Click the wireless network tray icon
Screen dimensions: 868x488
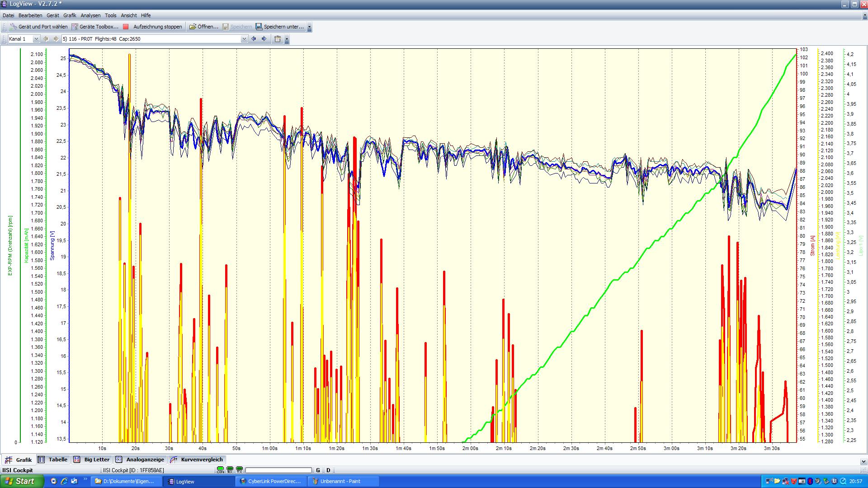[769, 481]
